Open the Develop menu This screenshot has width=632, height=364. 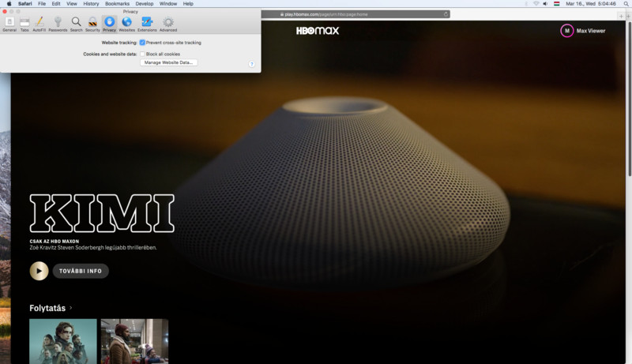pos(145,4)
